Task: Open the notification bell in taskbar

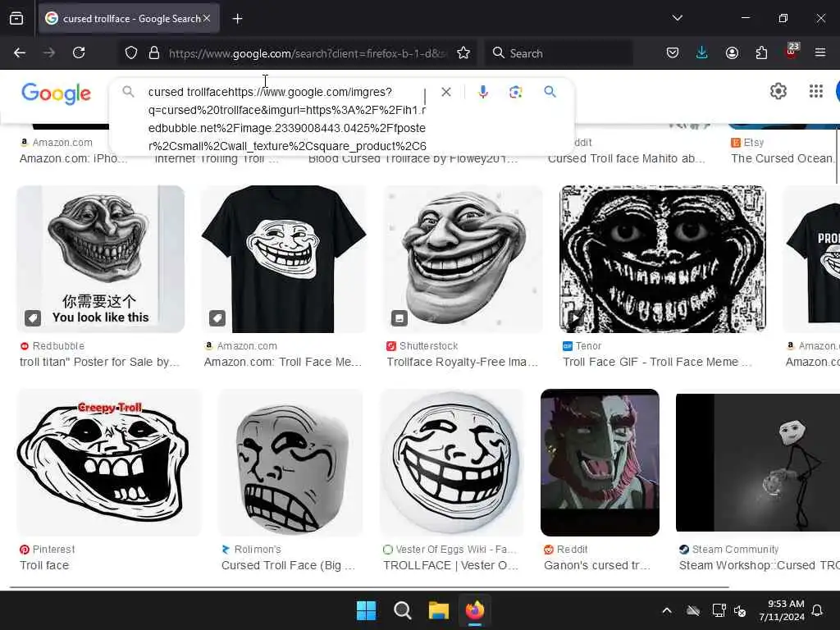Action: click(818, 610)
